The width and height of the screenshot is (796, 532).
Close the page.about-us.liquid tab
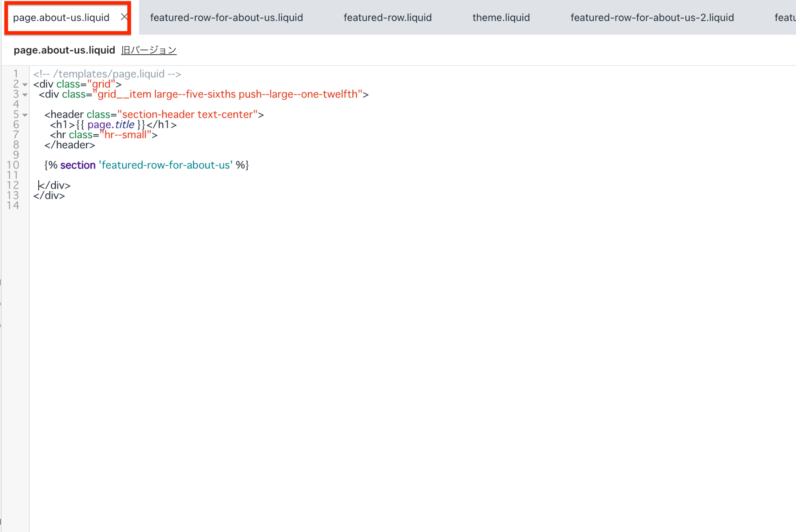point(124,17)
